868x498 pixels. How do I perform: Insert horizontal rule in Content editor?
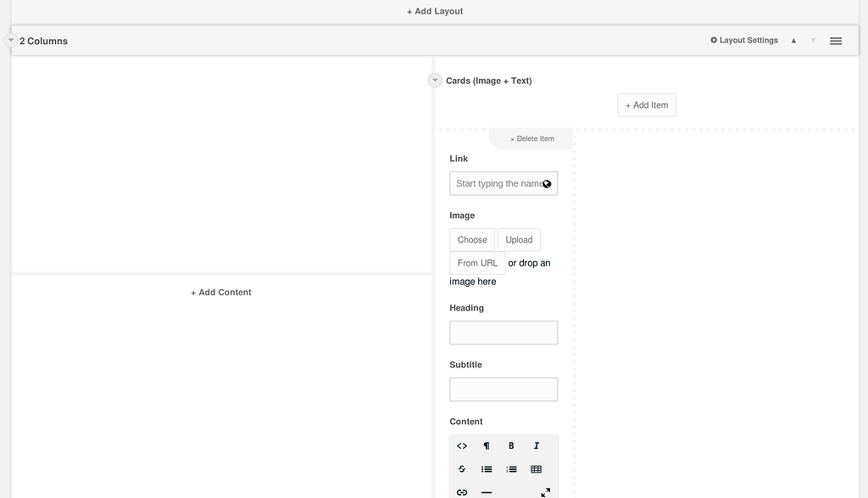coord(487,492)
